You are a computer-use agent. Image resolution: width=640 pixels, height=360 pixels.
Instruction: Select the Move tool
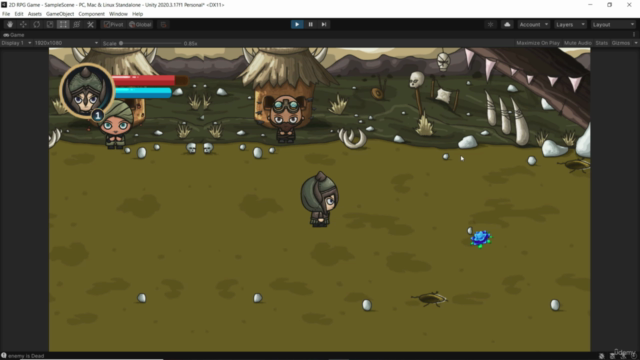click(23, 24)
